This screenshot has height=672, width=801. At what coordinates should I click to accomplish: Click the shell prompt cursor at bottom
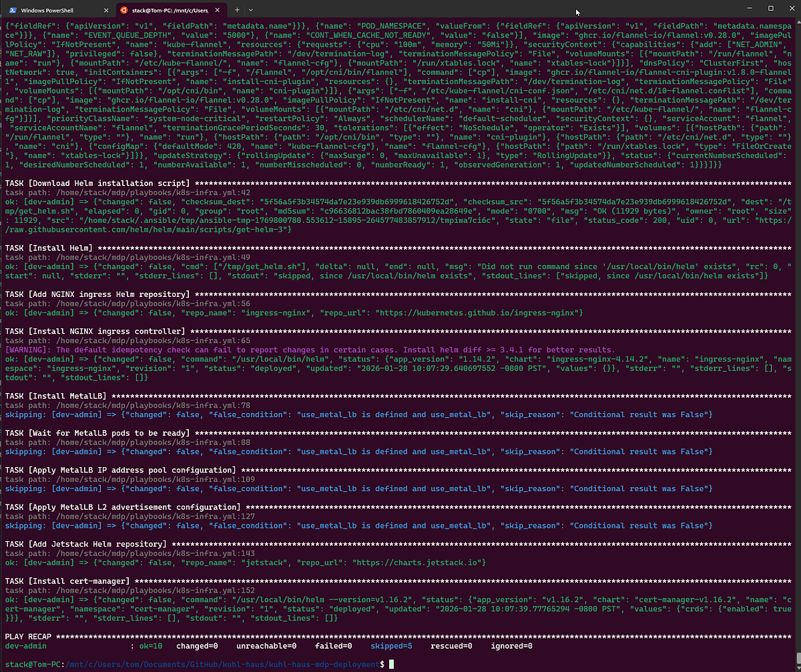pos(392,665)
